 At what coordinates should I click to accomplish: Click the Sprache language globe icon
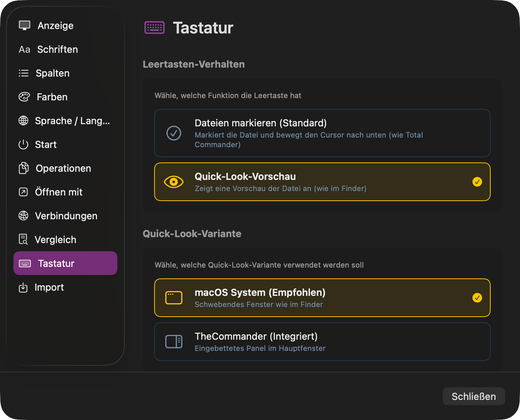tap(23, 120)
